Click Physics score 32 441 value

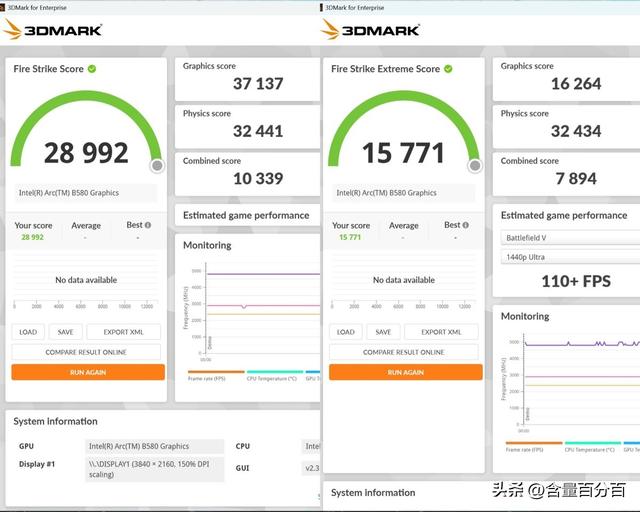click(x=258, y=131)
